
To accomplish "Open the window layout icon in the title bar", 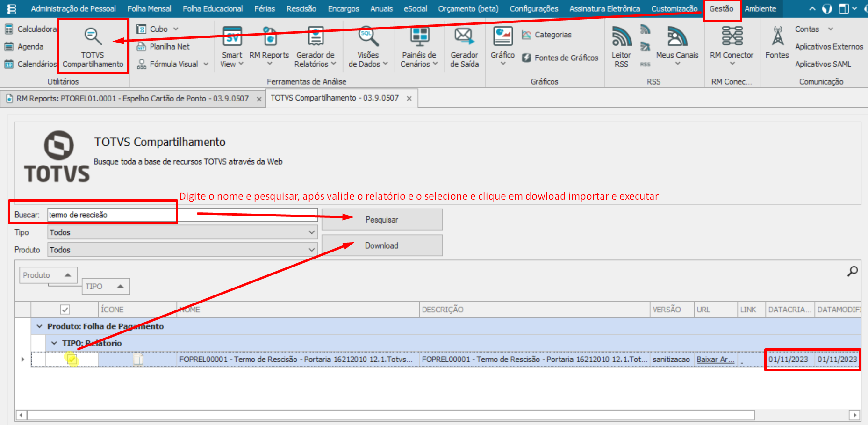I will tap(843, 8).
